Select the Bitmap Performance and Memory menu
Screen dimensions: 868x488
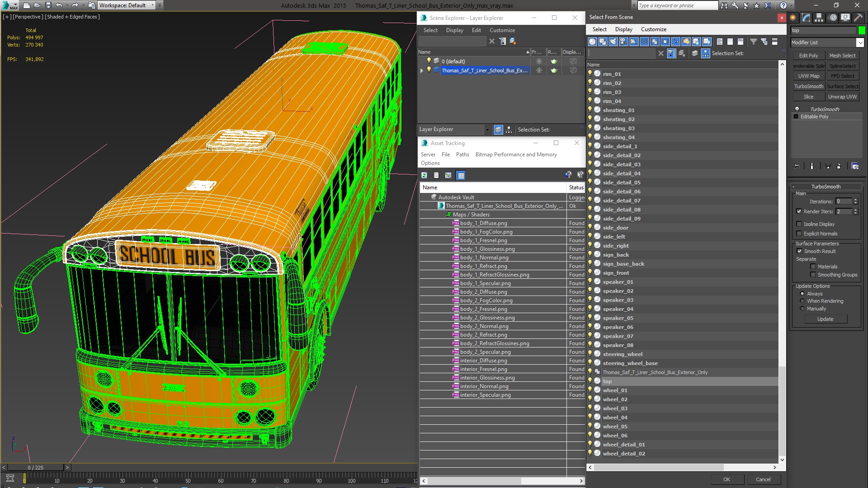pyautogui.click(x=516, y=154)
